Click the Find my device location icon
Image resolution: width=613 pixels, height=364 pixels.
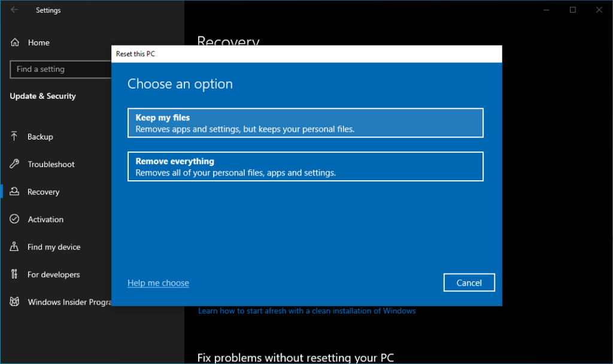13,247
